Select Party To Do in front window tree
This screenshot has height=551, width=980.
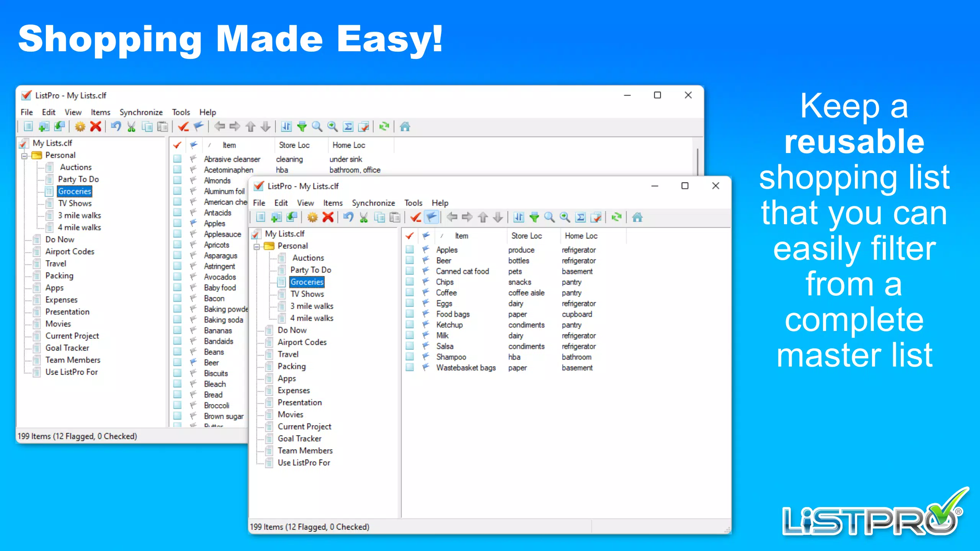tap(310, 270)
